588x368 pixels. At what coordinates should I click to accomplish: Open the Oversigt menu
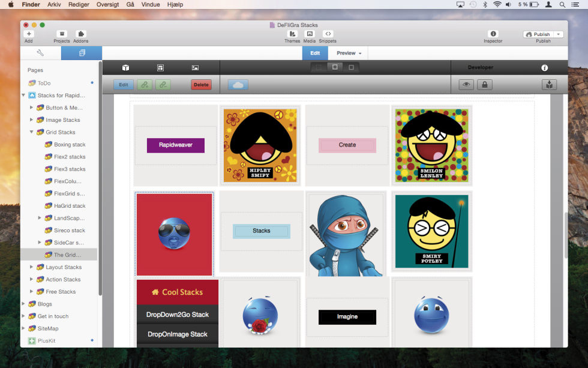coord(107,4)
